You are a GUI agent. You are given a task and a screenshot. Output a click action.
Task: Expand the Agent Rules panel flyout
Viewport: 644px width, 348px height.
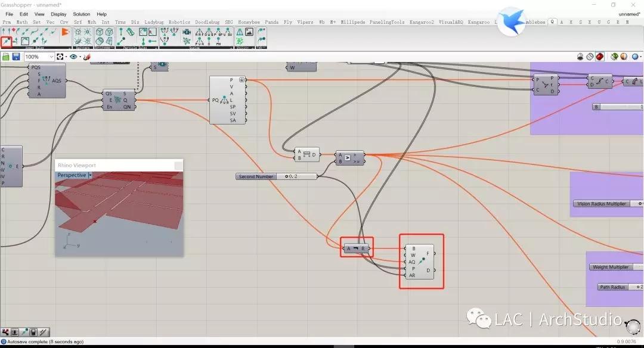pyautogui.click(x=69, y=48)
